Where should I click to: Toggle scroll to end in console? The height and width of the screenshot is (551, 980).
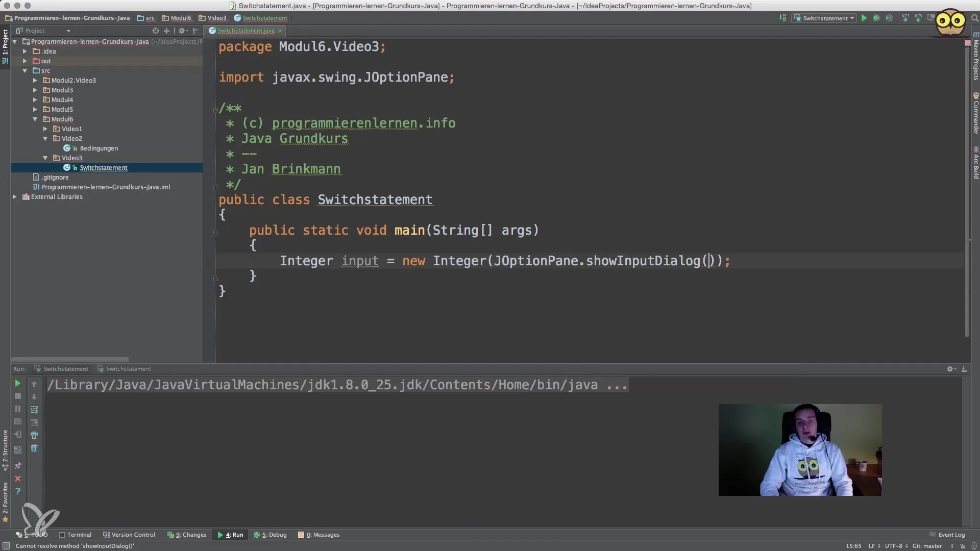[x=34, y=422]
